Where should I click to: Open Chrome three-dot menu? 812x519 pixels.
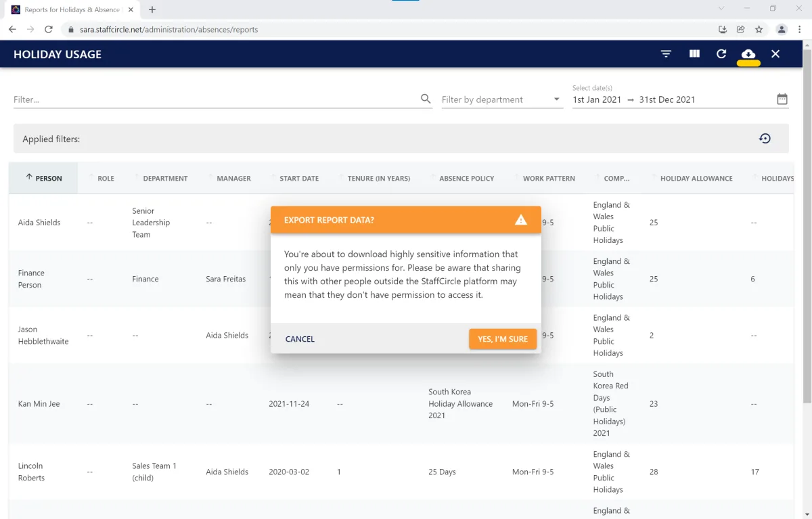(800, 29)
